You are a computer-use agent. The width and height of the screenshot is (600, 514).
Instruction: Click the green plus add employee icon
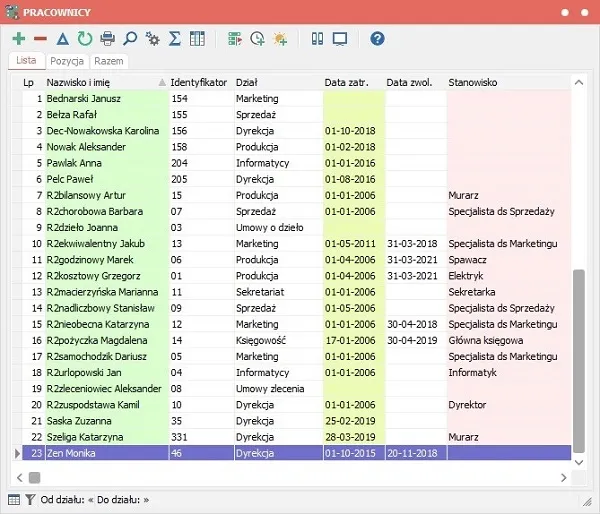[18, 39]
